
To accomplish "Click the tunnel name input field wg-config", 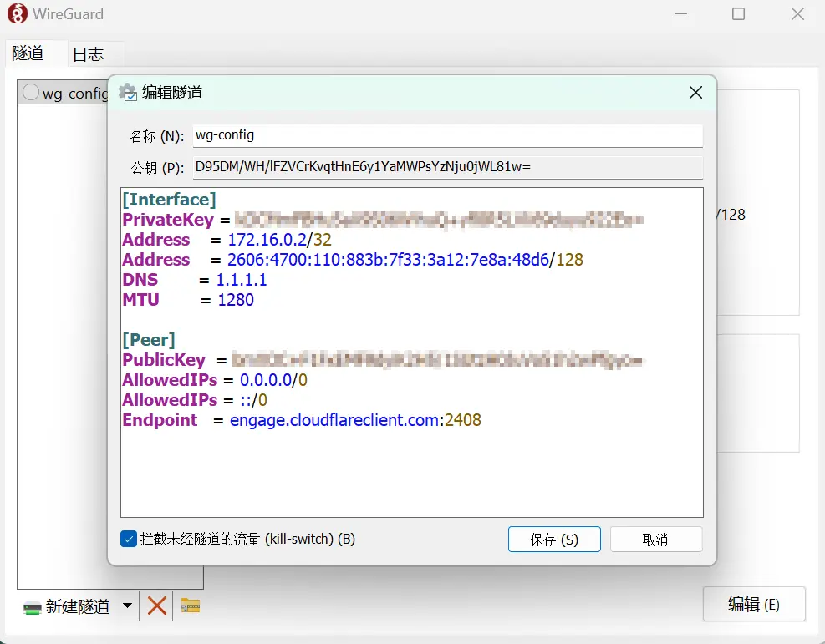I will pyautogui.click(x=448, y=135).
